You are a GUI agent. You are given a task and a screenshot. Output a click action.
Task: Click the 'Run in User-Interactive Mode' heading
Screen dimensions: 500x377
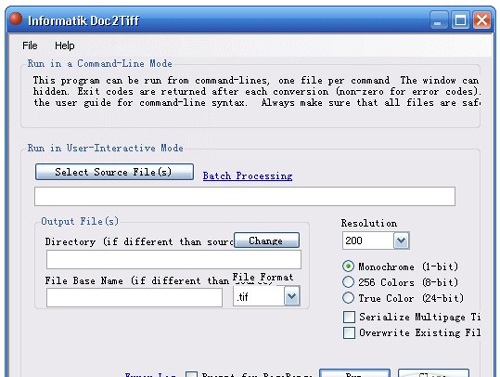coord(105,148)
